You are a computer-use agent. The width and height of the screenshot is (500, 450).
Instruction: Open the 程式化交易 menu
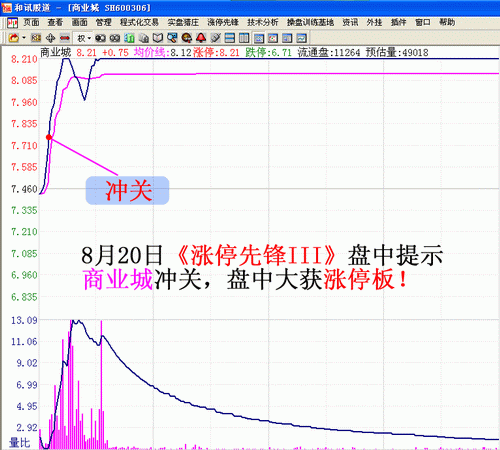(x=139, y=22)
